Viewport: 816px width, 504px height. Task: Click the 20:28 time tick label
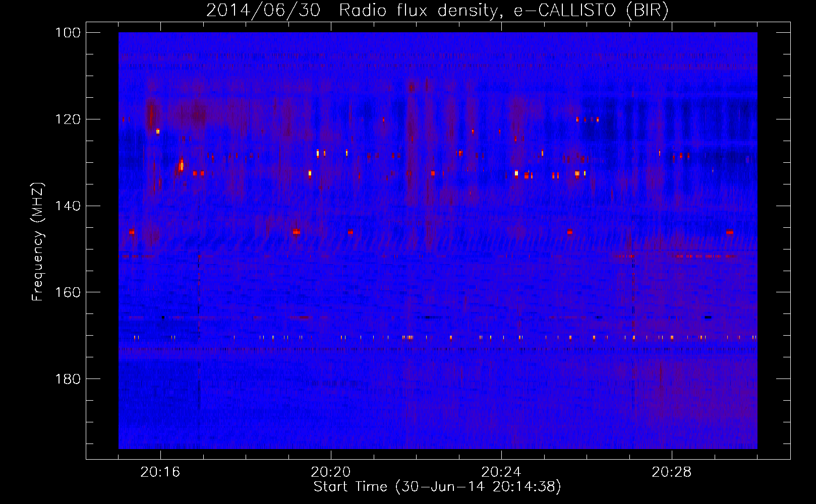[672, 472]
